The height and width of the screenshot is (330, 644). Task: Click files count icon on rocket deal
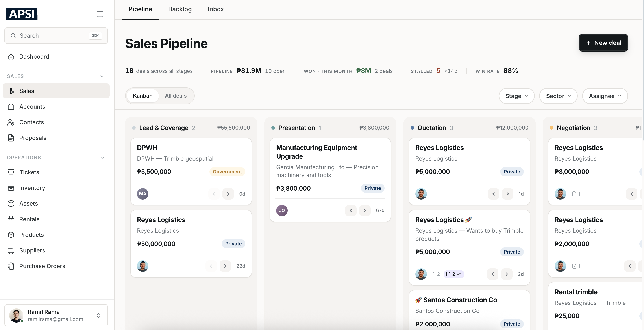435,274
